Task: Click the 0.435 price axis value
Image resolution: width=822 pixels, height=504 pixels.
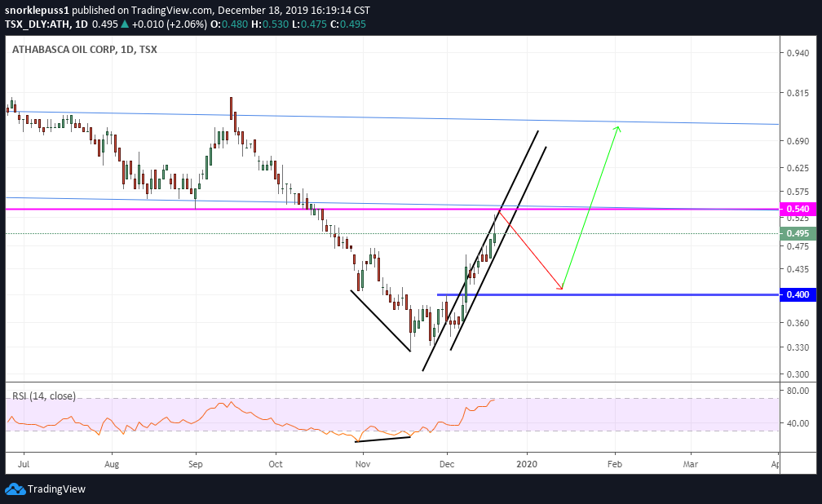Action: coord(798,269)
